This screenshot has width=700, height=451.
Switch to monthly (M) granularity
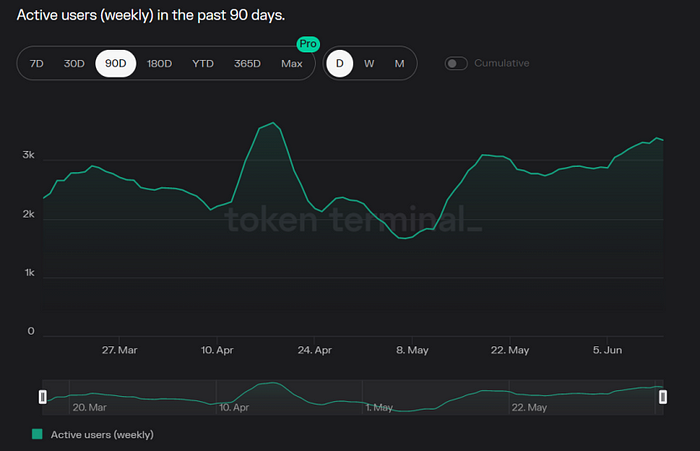click(x=399, y=64)
